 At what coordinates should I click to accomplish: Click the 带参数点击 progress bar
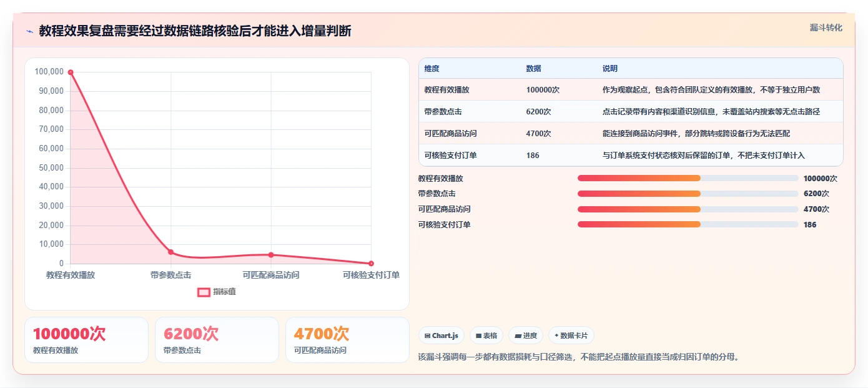[688, 194]
